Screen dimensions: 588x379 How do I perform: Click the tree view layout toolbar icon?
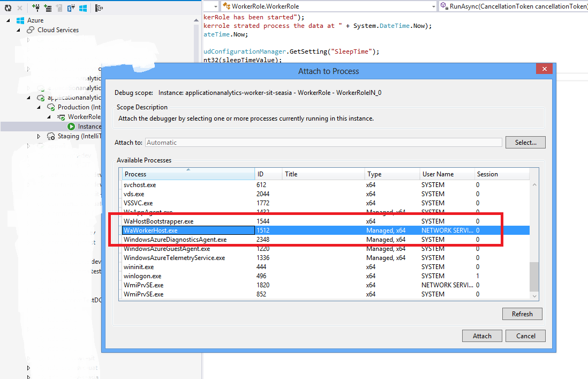point(99,8)
